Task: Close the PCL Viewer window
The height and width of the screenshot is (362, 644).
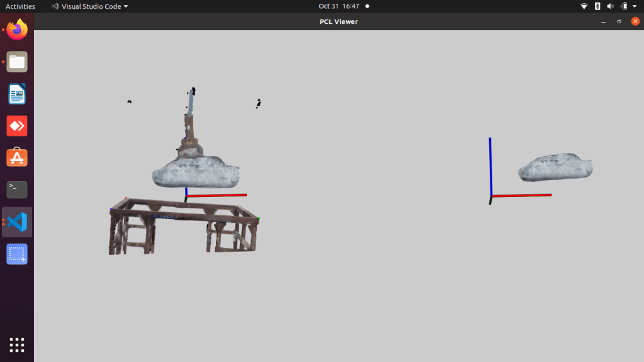Action: (x=635, y=21)
